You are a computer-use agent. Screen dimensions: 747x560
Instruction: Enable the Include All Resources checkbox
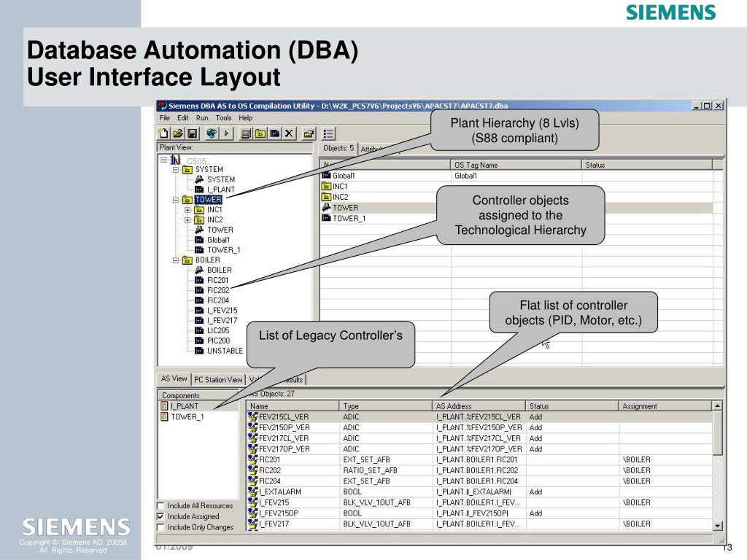point(160,506)
